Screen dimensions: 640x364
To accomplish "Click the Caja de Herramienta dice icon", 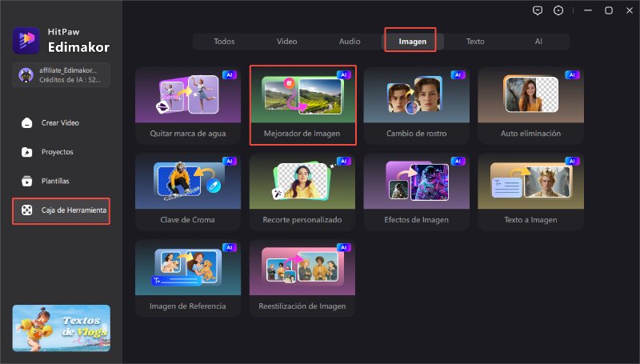I will [x=27, y=210].
